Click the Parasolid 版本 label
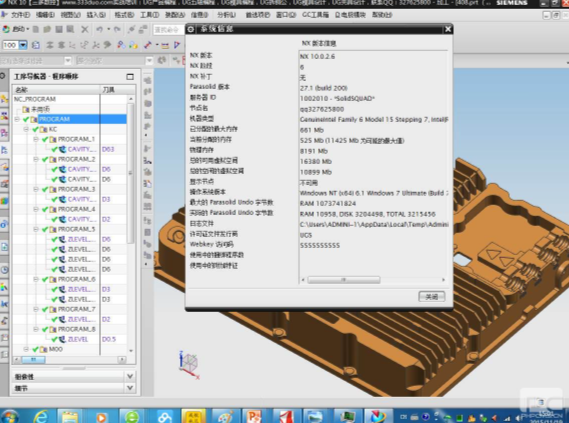 [210, 87]
